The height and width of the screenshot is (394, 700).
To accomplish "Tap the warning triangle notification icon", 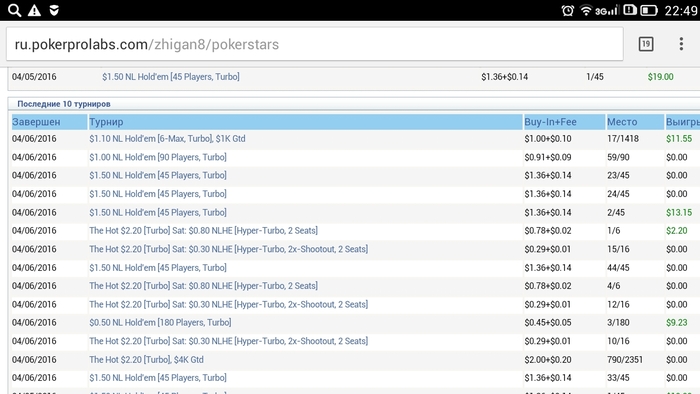I will pos(34,10).
